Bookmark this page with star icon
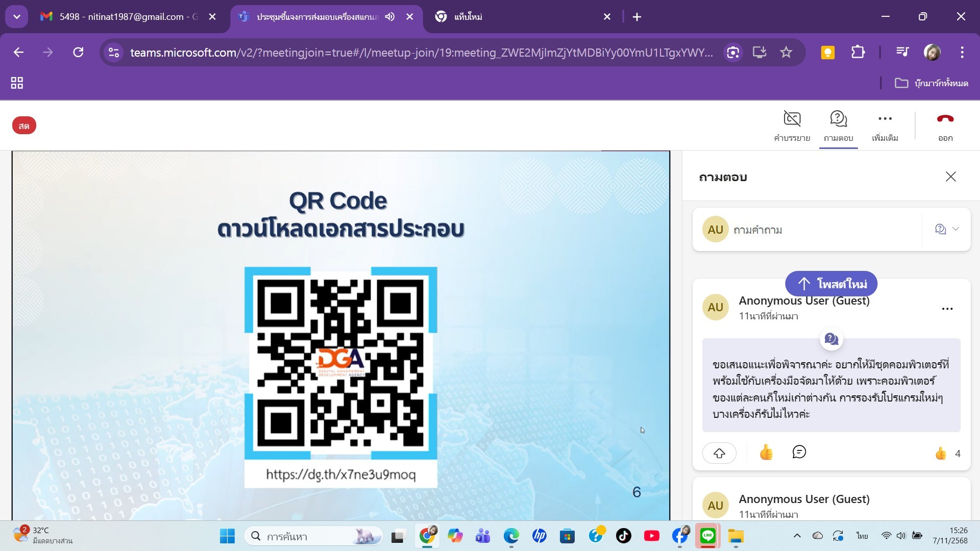Viewport: 980px width, 551px height. pos(786,52)
